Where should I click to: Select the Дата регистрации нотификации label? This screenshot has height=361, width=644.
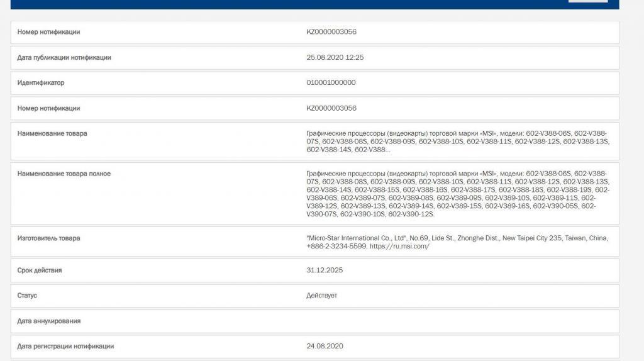tap(65, 347)
